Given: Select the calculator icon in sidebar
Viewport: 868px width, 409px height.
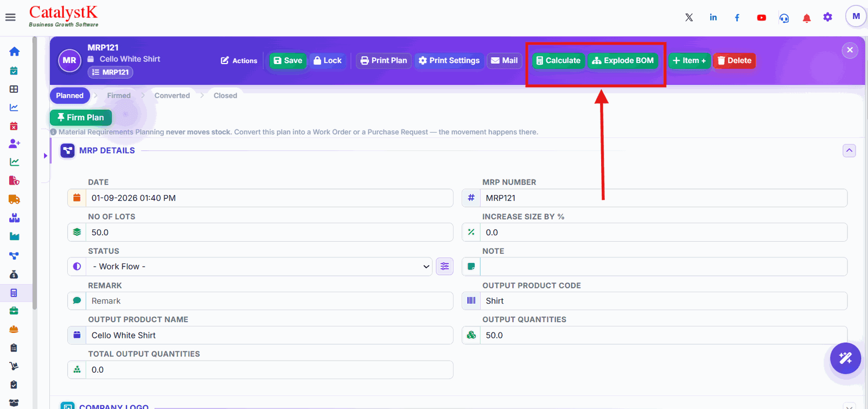Looking at the screenshot, I should pyautogui.click(x=14, y=293).
